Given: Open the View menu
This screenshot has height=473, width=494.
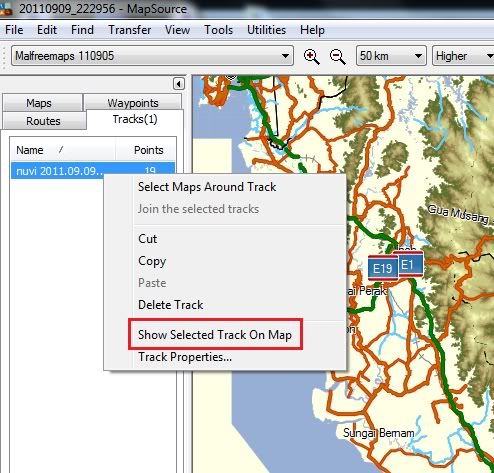Looking at the screenshot, I should click(177, 30).
